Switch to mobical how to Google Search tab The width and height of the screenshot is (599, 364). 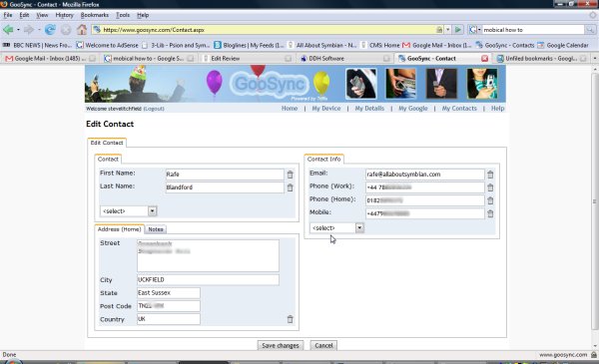pyautogui.click(x=149, y=59)
